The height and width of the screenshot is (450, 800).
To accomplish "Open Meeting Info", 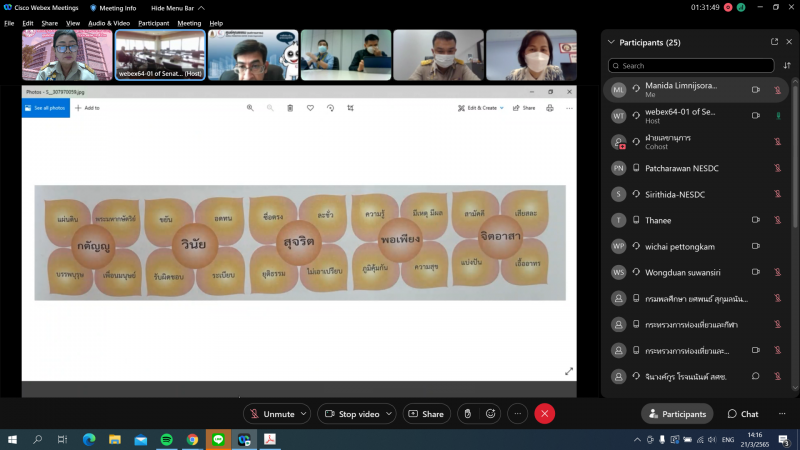I will (113, 8).
